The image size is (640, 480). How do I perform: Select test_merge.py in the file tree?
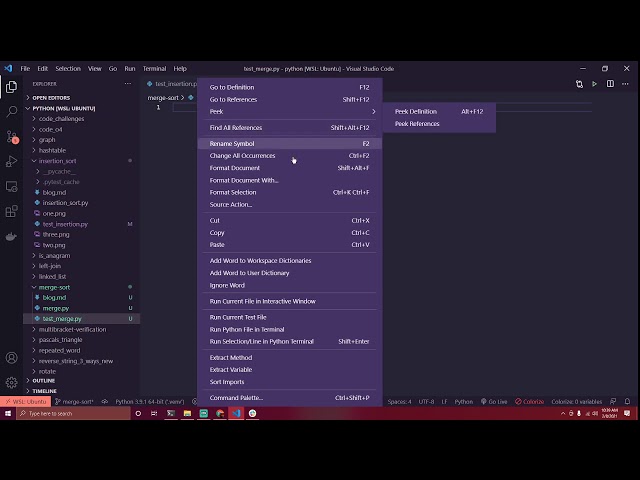click(62, 319)
